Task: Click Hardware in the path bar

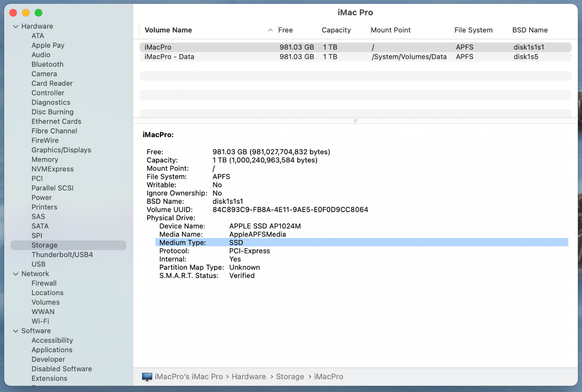Action: [x=249, y=377]
